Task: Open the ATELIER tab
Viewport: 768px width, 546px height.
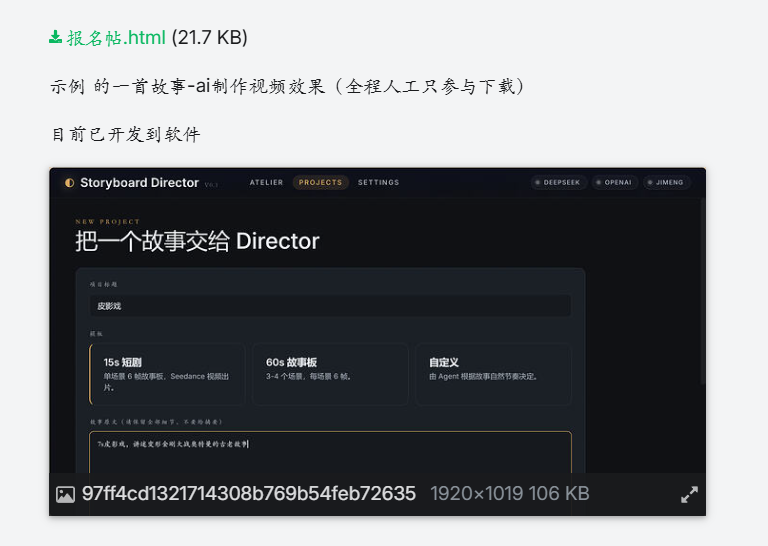Action: tap(266, 182)
